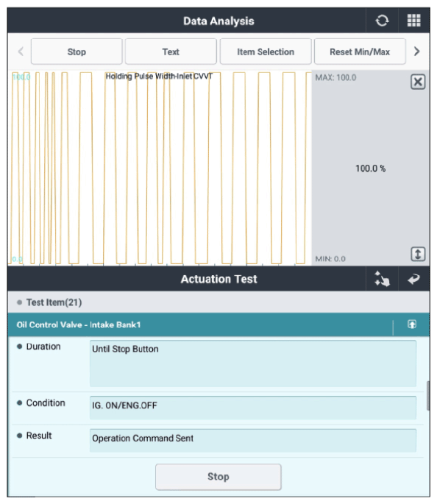Open the grid menu icon in Data Analysis header

(x=413, y=21)
